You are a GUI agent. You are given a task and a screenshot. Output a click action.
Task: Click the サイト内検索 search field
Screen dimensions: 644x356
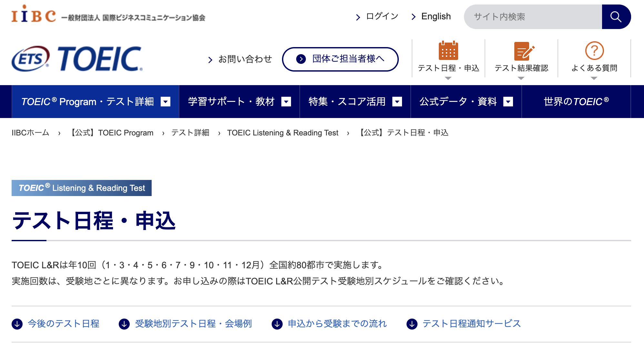[533, 17]
